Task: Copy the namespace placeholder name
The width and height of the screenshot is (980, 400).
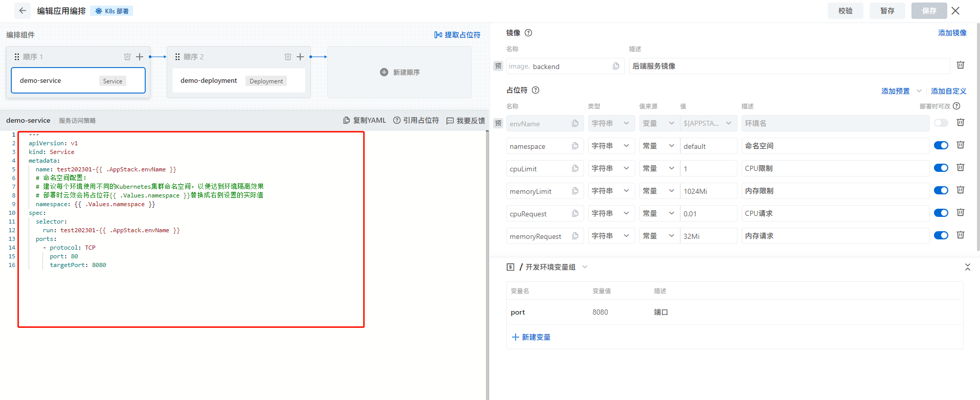Action: click(575, 146)
